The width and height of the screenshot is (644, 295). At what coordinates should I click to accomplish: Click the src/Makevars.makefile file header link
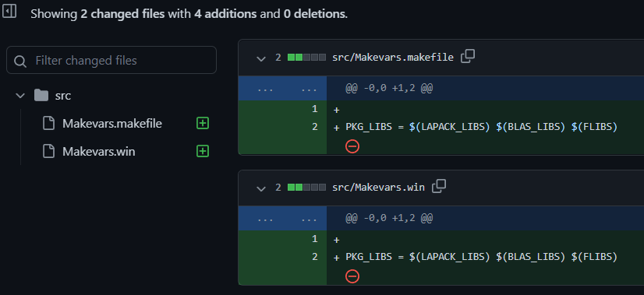click(393, 58)
